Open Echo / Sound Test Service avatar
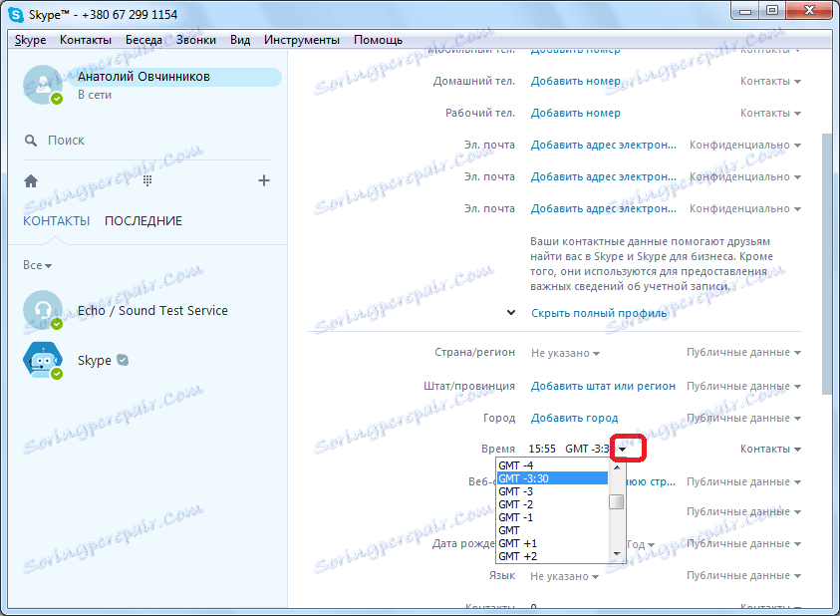 pyautogui.click(x=42, y=310)
